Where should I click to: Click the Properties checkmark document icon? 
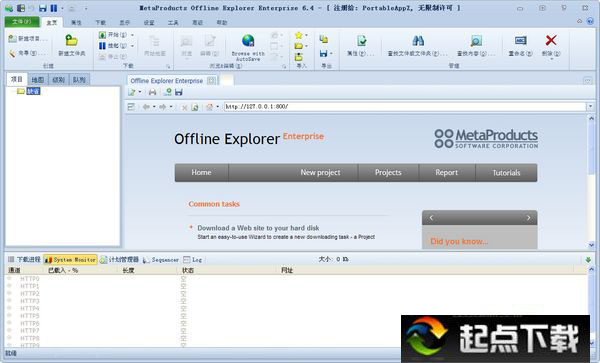tap(362, 41)
